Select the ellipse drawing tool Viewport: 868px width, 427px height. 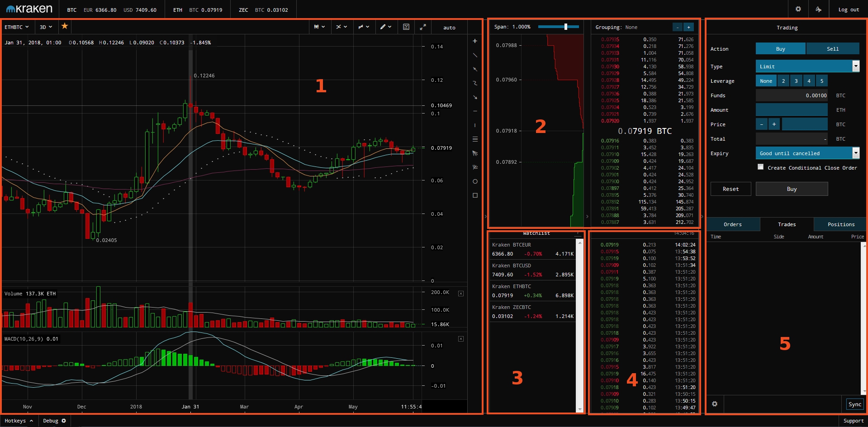(x=475, y=181)
